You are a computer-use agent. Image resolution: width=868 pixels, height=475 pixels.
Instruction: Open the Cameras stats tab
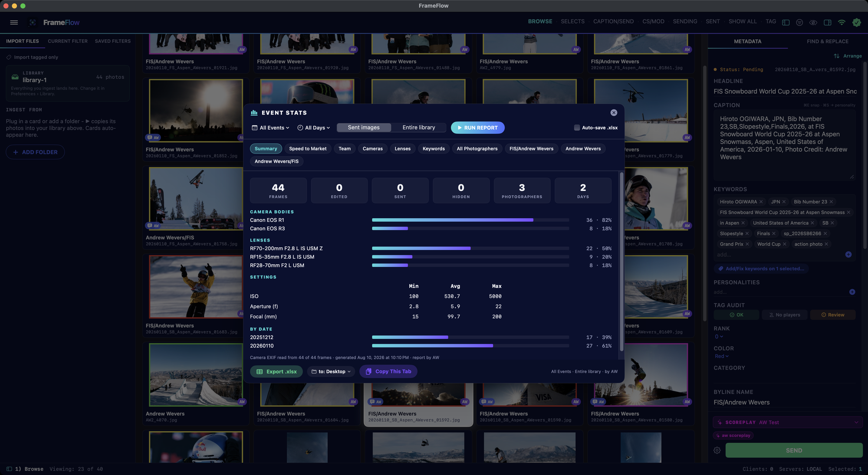(x=373, y=149)
